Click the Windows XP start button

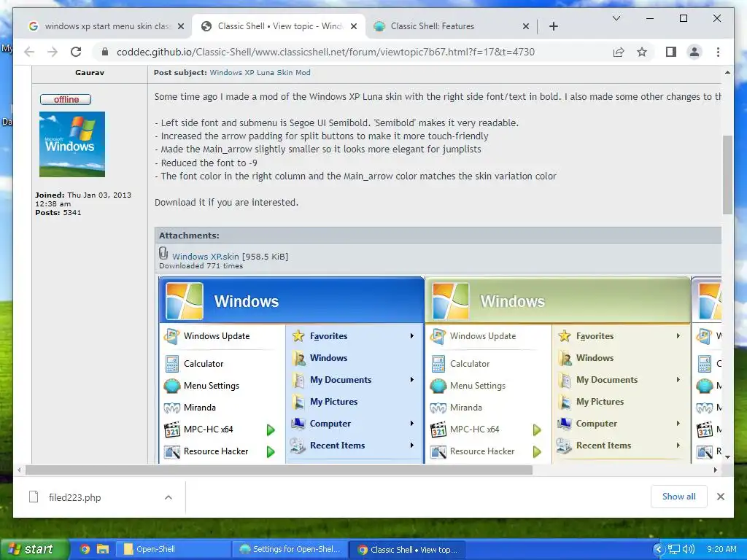[34, 549]
